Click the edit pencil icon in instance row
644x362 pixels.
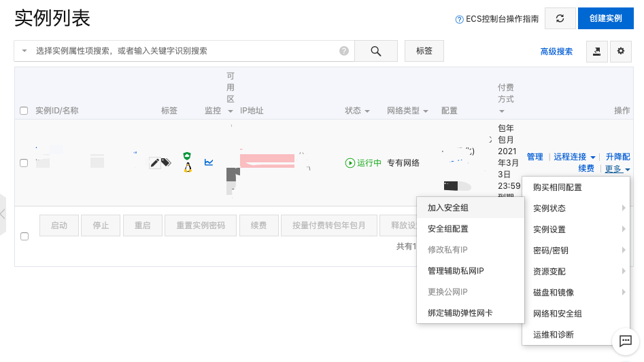tap(154, 163)
